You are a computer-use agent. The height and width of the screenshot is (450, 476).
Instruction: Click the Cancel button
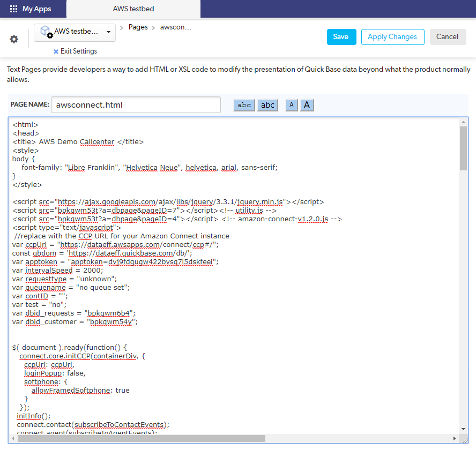(448, 37)
